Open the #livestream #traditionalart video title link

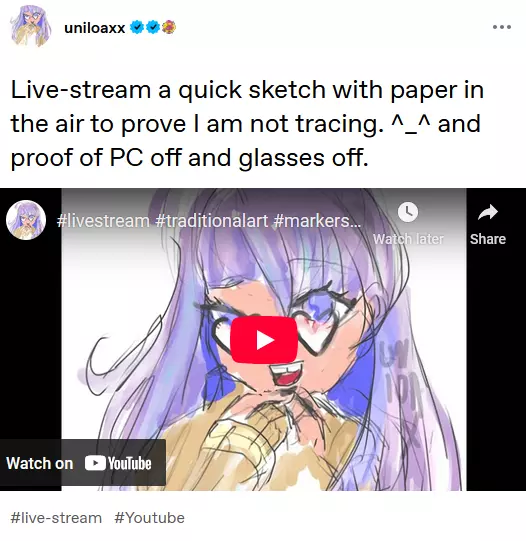[209, 220]
